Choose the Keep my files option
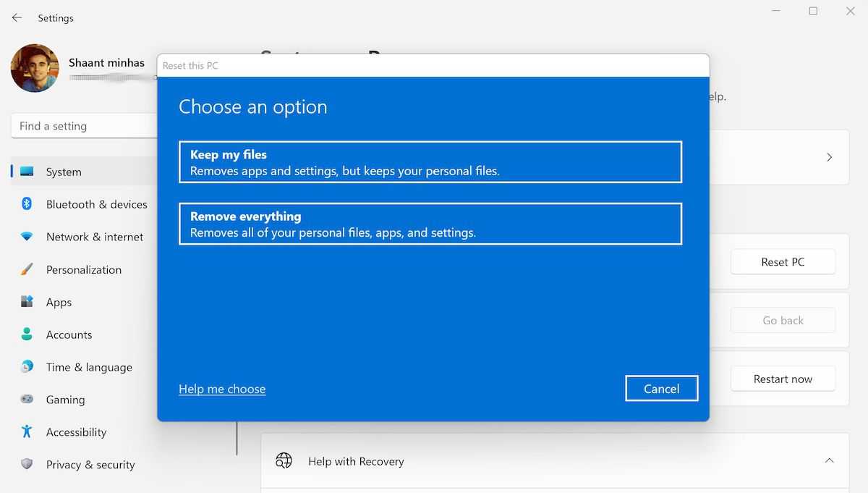Screen dimensions: 868x493 pyautogui.click(x=430, y=162)
